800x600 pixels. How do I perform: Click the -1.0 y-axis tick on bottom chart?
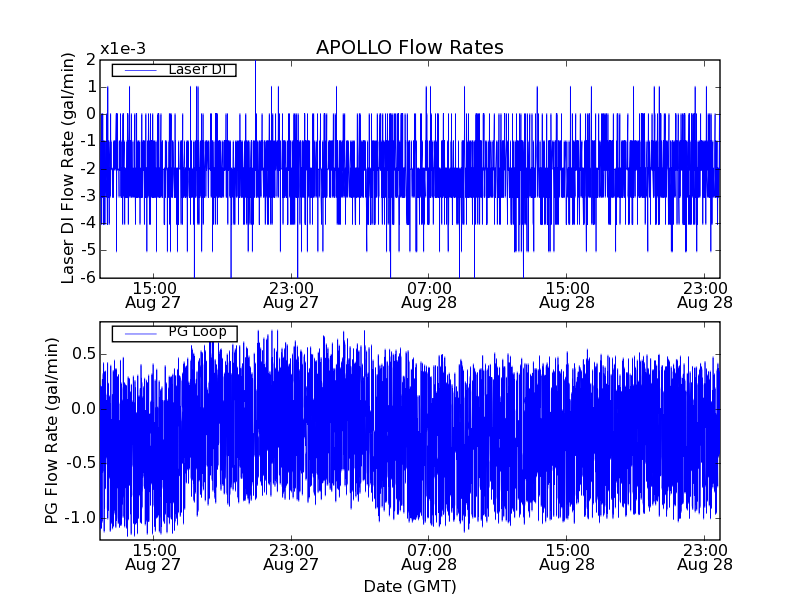click(80, 518)
